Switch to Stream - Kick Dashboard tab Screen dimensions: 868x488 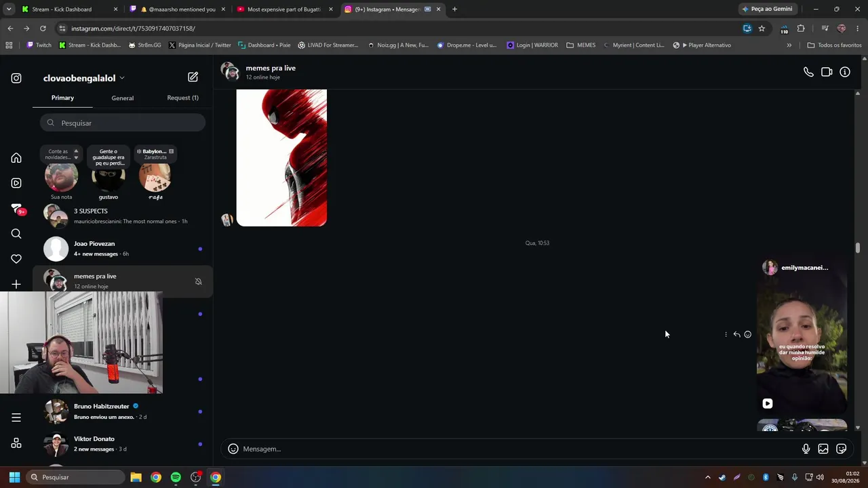tap(70, 9)
